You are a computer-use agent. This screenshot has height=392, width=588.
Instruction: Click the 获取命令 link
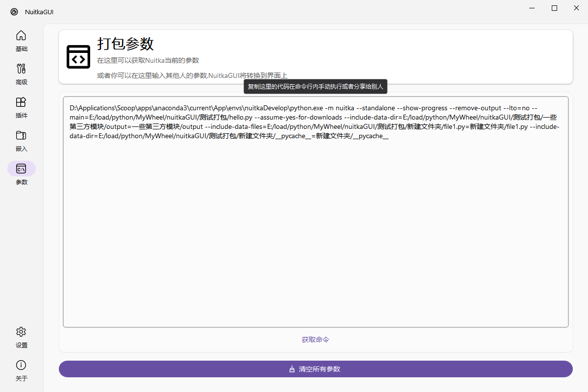(316, 340)
